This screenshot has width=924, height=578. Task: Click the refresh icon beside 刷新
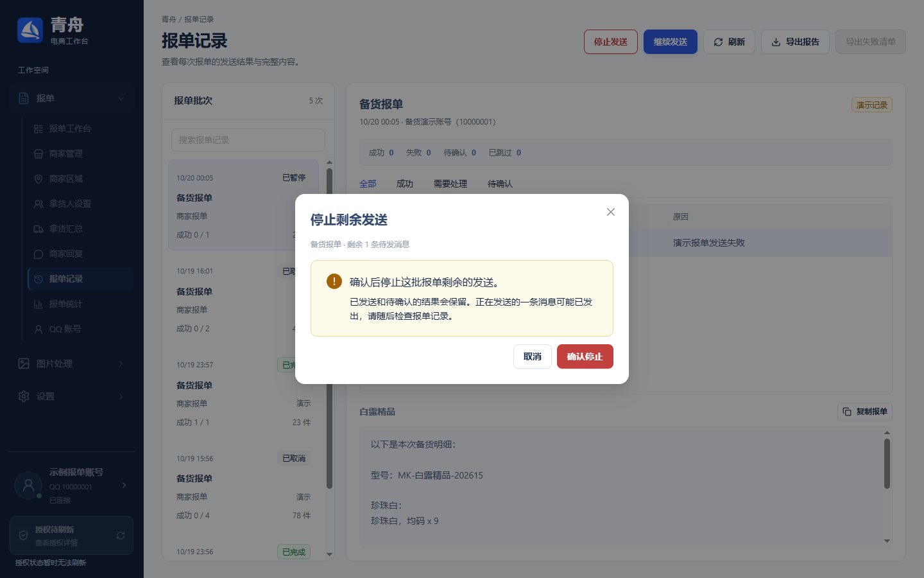[x=718, y=42]
